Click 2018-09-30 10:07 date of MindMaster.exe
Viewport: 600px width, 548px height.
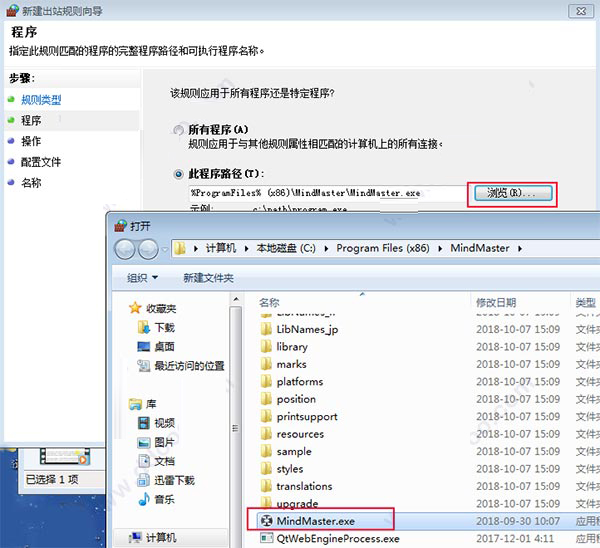point(518,521)
